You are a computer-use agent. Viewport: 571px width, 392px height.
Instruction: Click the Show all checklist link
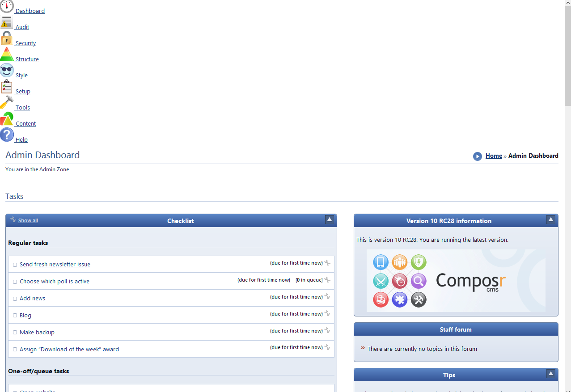click(28, 221)
